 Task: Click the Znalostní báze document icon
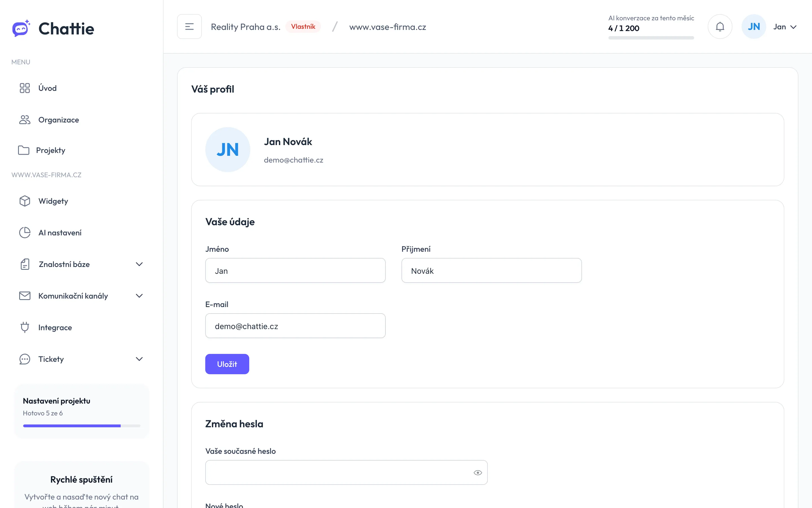(25, 264)
